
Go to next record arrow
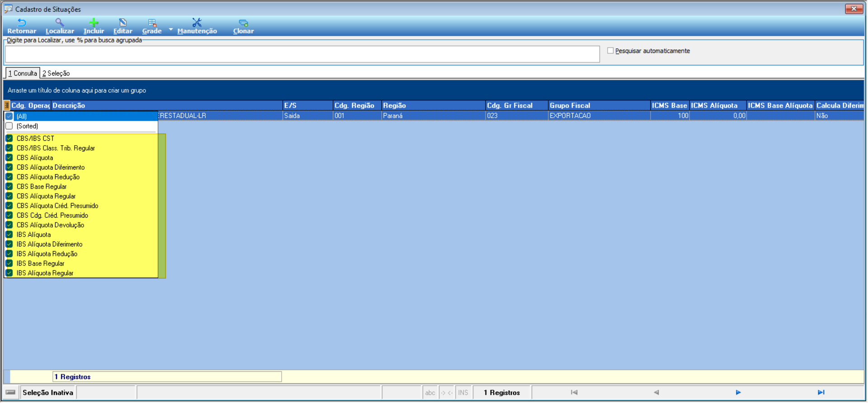pyautogui.click(x=738, y=393)
